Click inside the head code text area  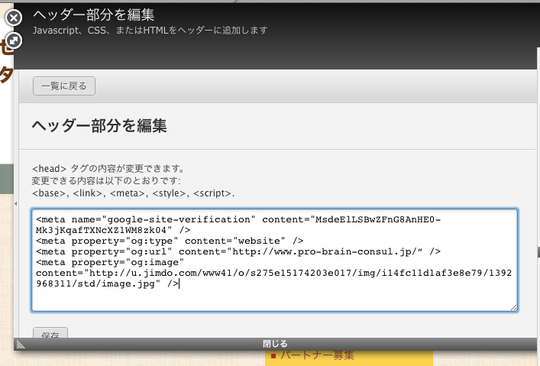point(274,260)
